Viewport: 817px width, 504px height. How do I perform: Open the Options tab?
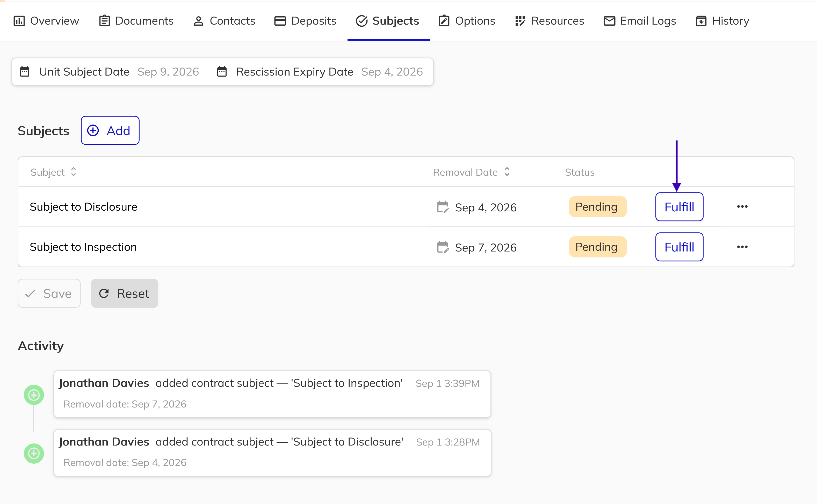[467, 21]
